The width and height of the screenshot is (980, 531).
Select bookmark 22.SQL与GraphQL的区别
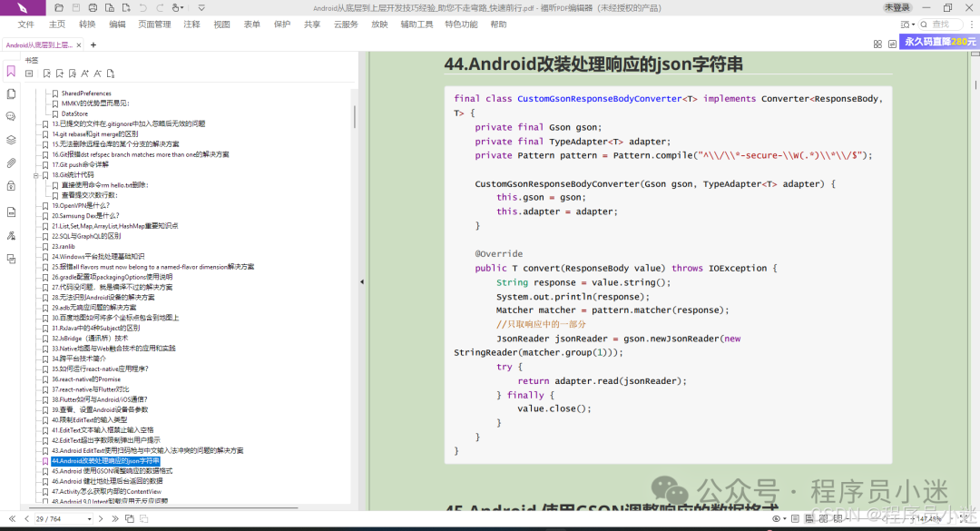(86, 236)
